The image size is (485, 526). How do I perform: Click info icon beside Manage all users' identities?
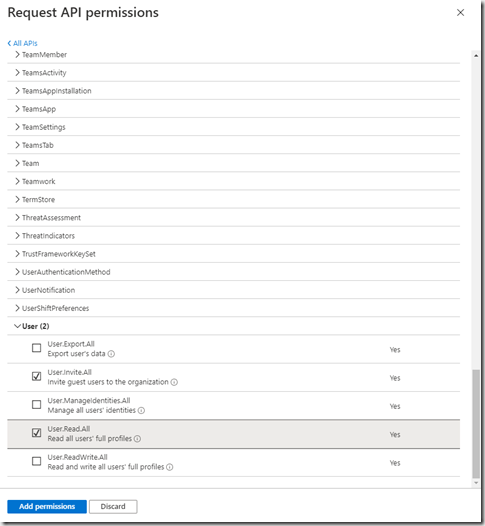(x=141, y=410)
